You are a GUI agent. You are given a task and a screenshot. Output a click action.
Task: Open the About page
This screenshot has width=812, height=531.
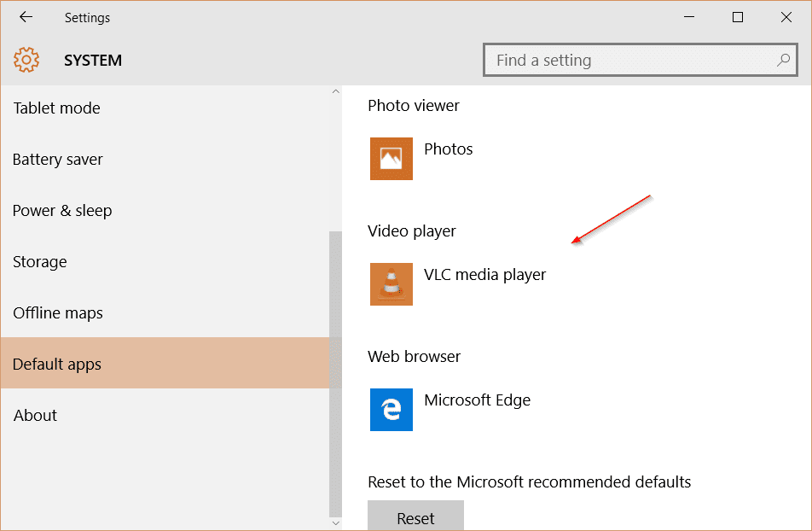coord(35,416)
